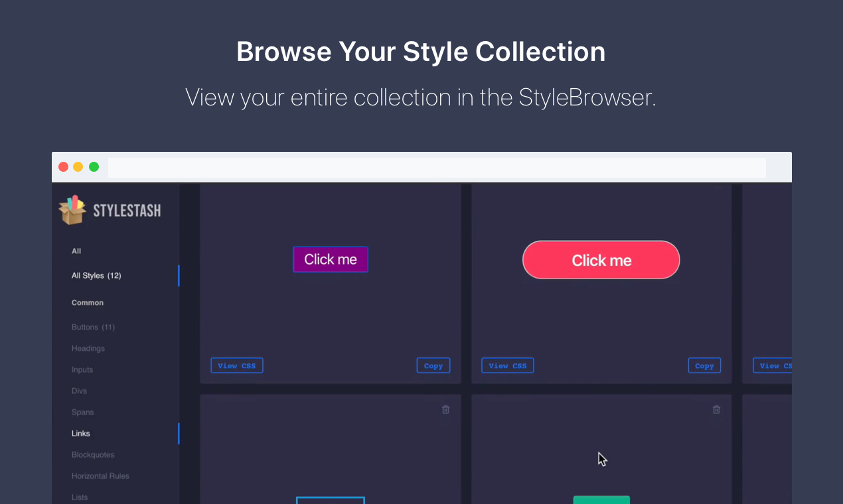The width and height of the screenshot is (843, 504).
Task: Click the All section heading
Action: click(76, 251)
